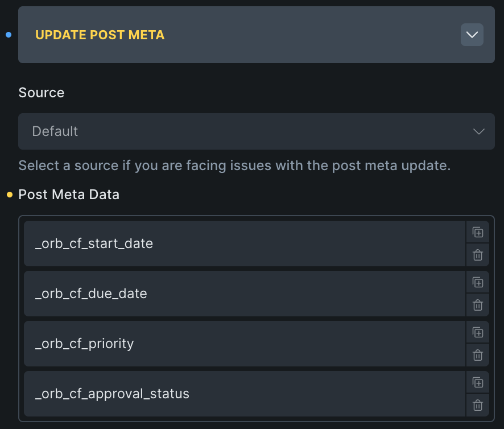Delete the _orb_cf_approval_status meta row

(x=478, y=406)
